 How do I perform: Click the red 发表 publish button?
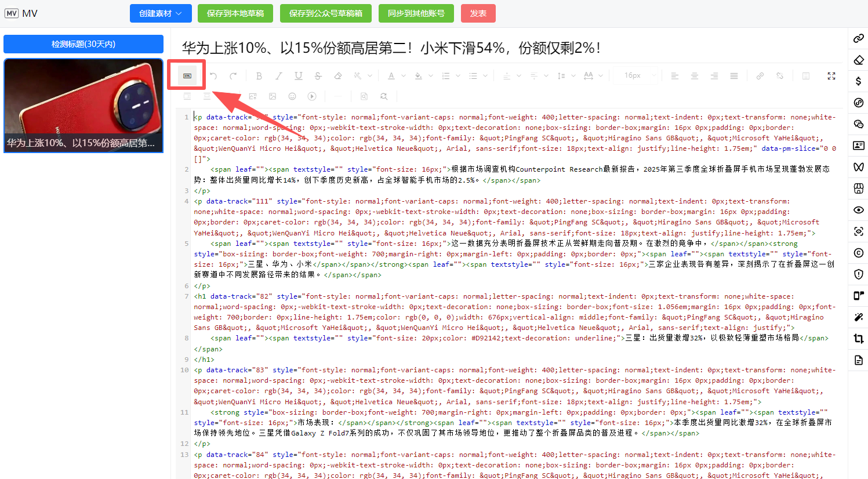point(478,13)
